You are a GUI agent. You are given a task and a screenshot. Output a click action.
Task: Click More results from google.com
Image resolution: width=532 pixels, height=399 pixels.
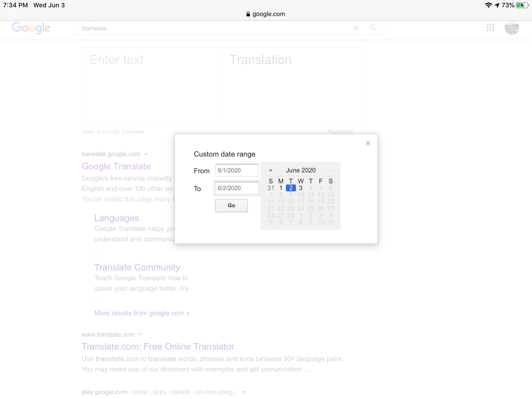click(x=142, y=313)
